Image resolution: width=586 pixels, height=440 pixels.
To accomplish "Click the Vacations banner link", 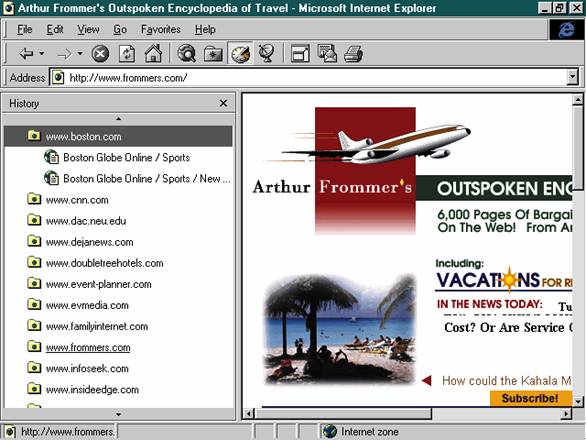I will tap(503, 279).
